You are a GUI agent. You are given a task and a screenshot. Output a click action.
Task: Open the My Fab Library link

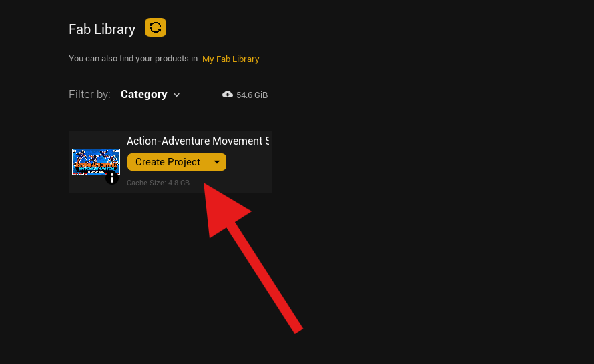[230, 59]
